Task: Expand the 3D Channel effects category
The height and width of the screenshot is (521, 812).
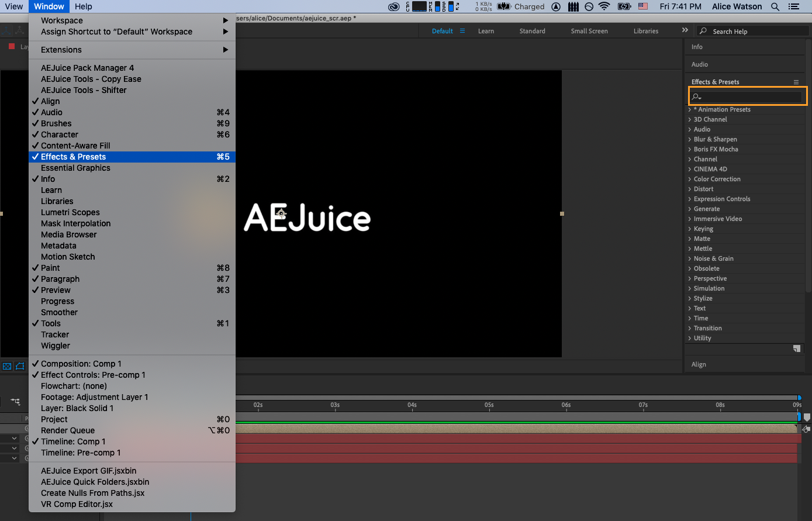Action: point(690,119)
